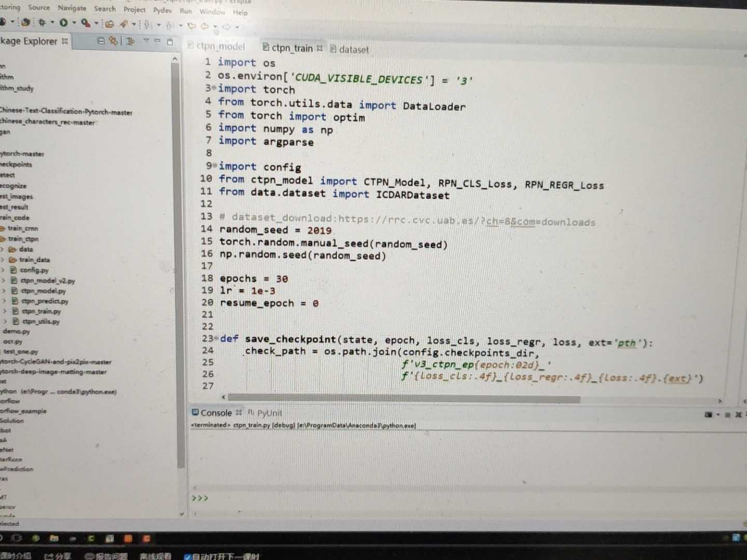747x560 pixels.
Task: Switch to the ctpn_model editor tab
Action: point(216,46)
